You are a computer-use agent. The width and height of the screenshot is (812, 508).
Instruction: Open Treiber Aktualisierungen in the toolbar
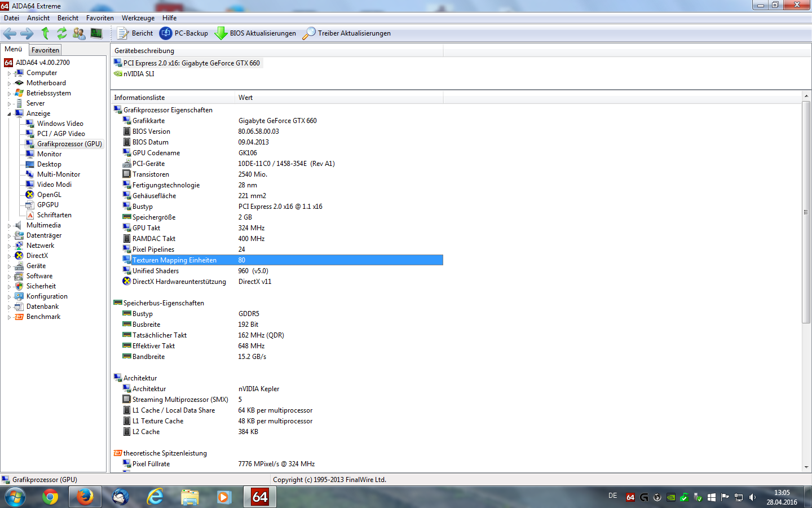point(347,33)
